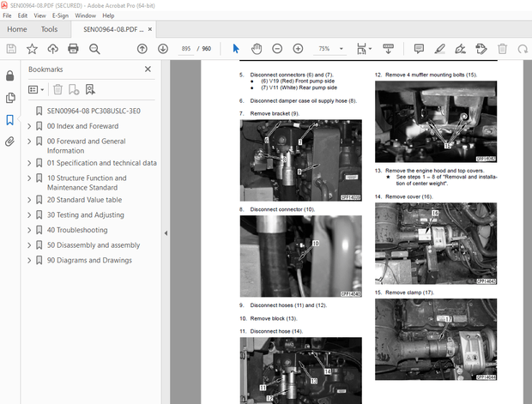Open the Edit menu

(x=22, y=15)
